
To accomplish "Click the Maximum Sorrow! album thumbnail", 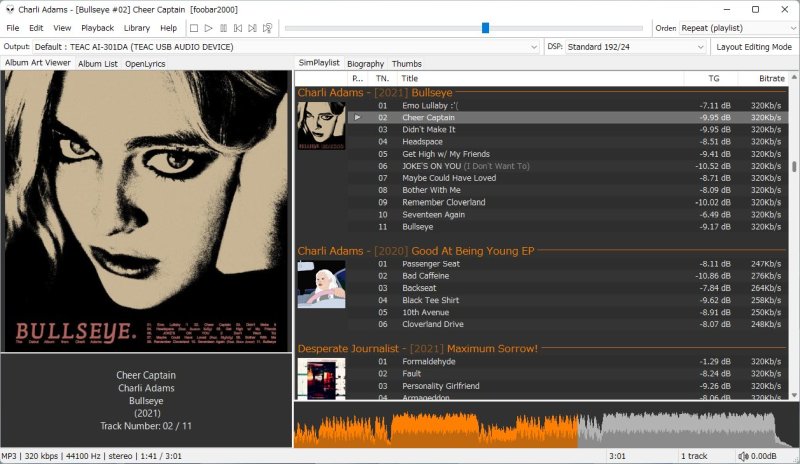I will point(321,379).
